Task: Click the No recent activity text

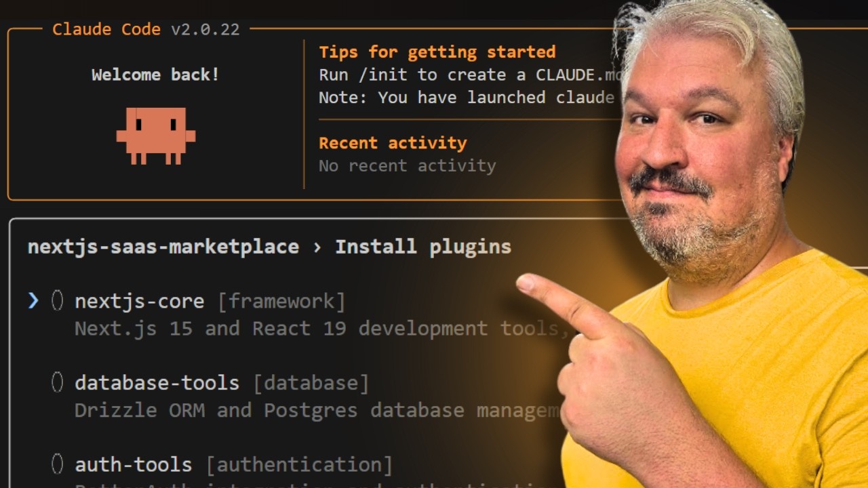Action: pyautogui.click(x=408, y=165)
